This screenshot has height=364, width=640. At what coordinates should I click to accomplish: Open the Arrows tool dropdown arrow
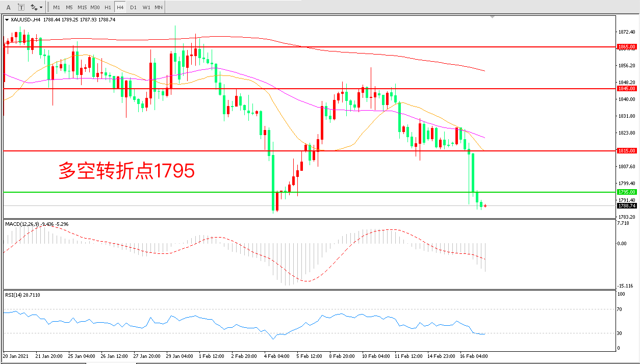coord(41,8)
